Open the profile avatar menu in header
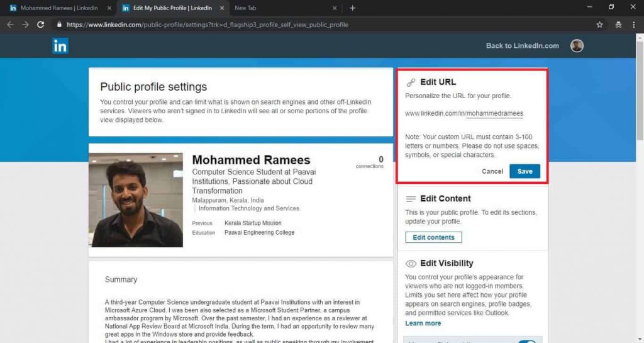644x343 pixels. pos(577,45)
